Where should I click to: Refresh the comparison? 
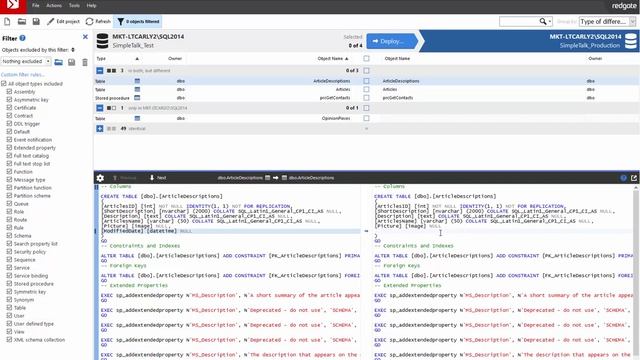click(x=98, y=21)
